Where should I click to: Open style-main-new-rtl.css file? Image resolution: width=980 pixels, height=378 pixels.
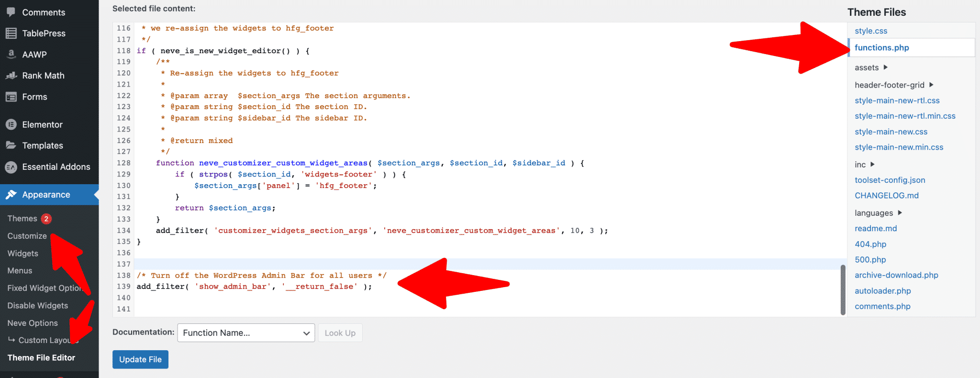(897, 100)
